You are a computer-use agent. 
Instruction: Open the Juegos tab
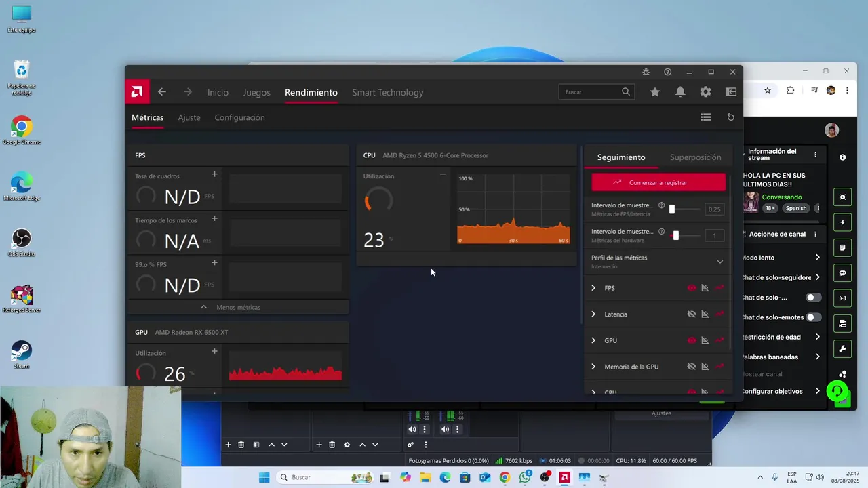(256, 93)
